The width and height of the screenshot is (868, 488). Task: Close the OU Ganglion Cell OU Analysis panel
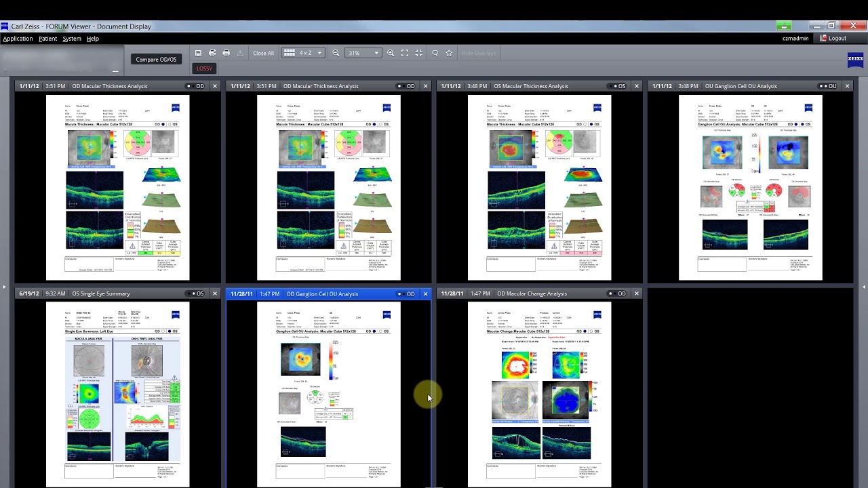tap(848, 86)
